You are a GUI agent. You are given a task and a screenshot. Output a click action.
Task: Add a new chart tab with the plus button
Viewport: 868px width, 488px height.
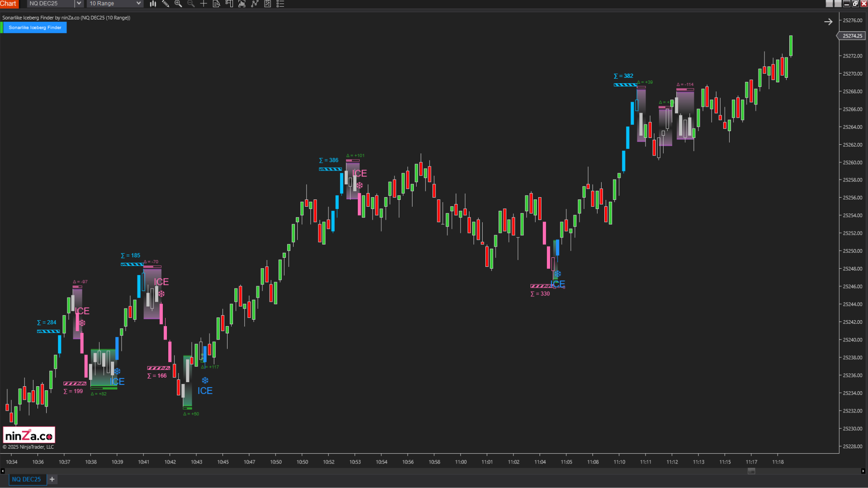(x=52, y=479)
